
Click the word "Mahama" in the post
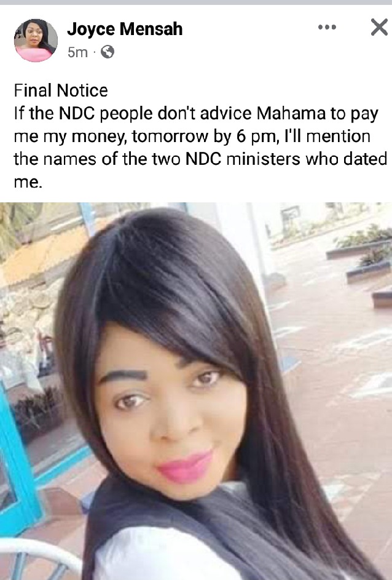click(x=291, y=114)
